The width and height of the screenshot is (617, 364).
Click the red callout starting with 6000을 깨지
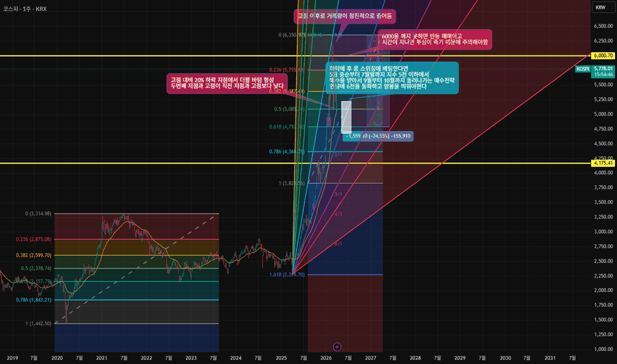[435, 39]
